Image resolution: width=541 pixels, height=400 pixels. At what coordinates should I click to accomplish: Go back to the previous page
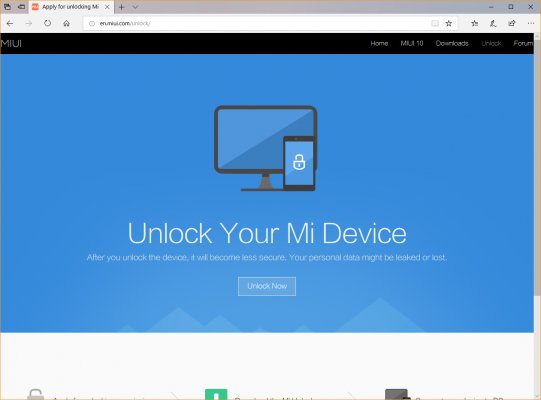(x=10, y=23)
